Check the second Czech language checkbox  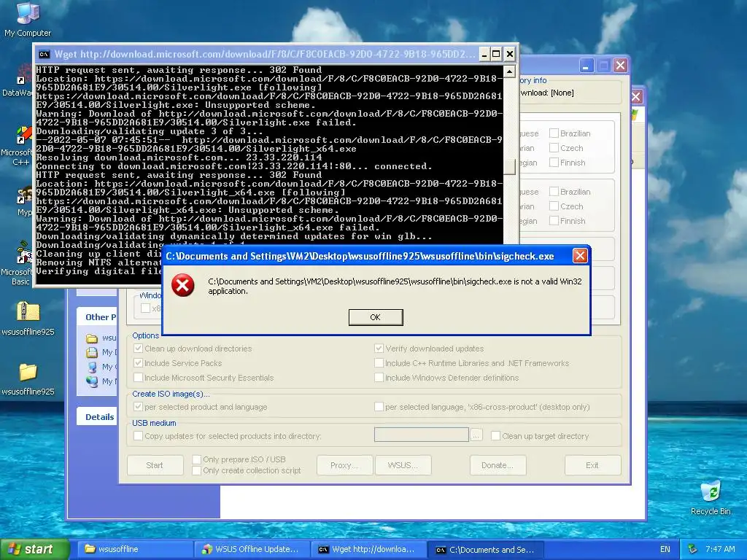554,206
